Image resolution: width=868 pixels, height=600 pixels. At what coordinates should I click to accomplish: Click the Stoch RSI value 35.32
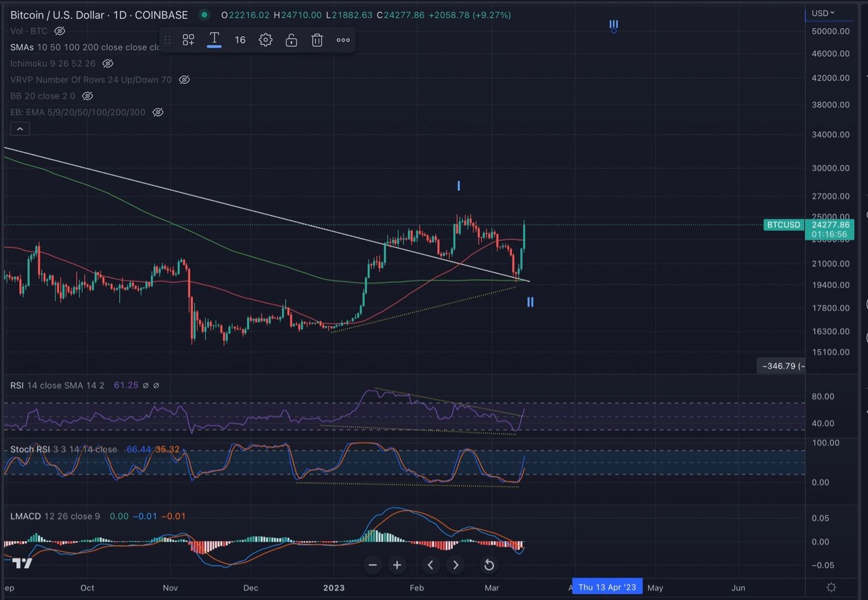[x=167, y=449]
